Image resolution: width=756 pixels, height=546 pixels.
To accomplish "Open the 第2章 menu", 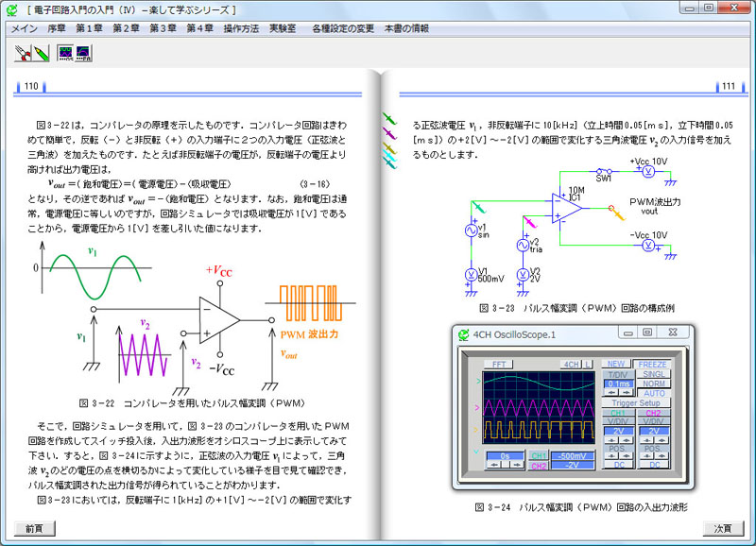I will pos(127,28).
